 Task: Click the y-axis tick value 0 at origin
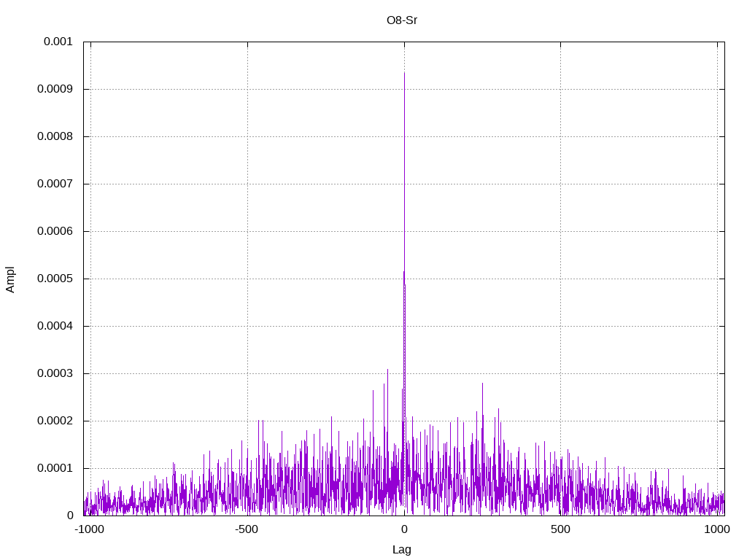pos(70,516)
